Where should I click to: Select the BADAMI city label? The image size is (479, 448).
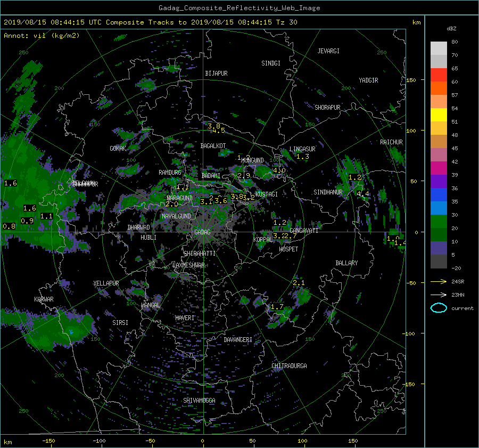click(x=211, y=176)
